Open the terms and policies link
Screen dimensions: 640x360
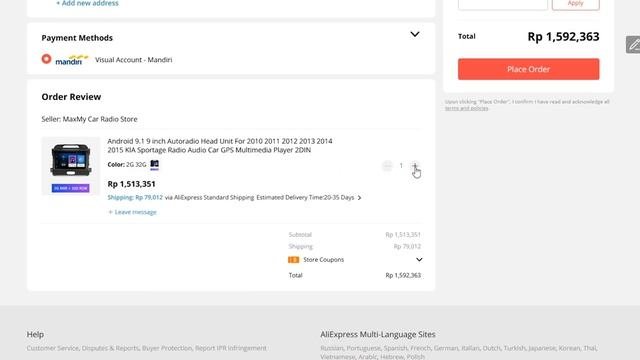(x=467, y=108)
